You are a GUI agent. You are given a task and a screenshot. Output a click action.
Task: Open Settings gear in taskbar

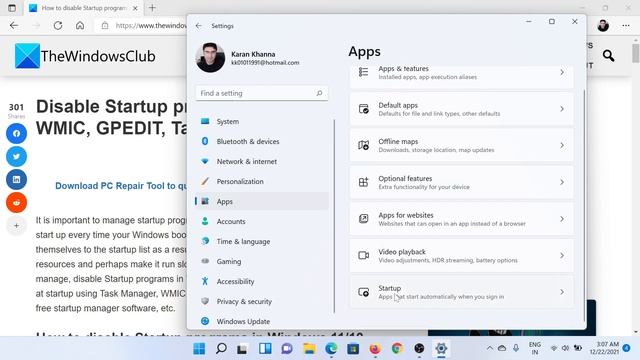[441, 349]
